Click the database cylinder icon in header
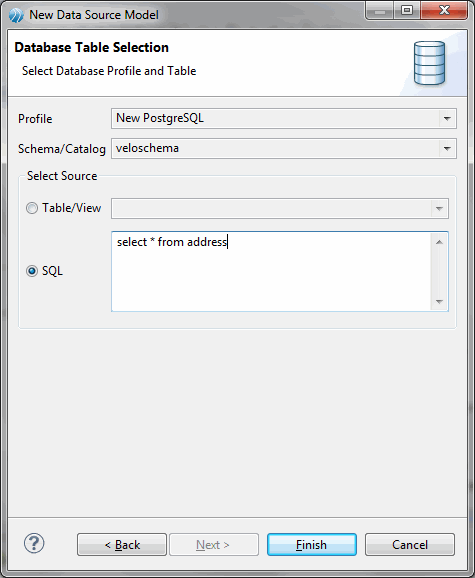This screenshot has width=475, height=578. (429, 63)
